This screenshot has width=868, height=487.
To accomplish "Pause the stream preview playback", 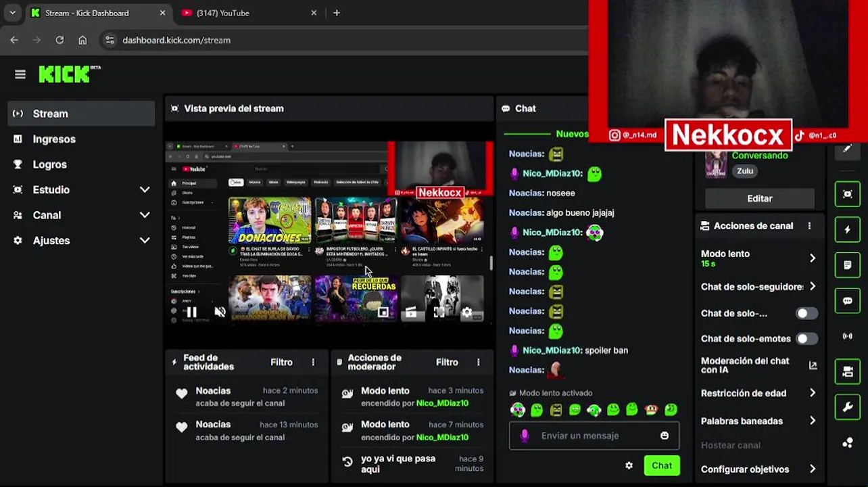I will pyautogui.click(x=192, y=312).
